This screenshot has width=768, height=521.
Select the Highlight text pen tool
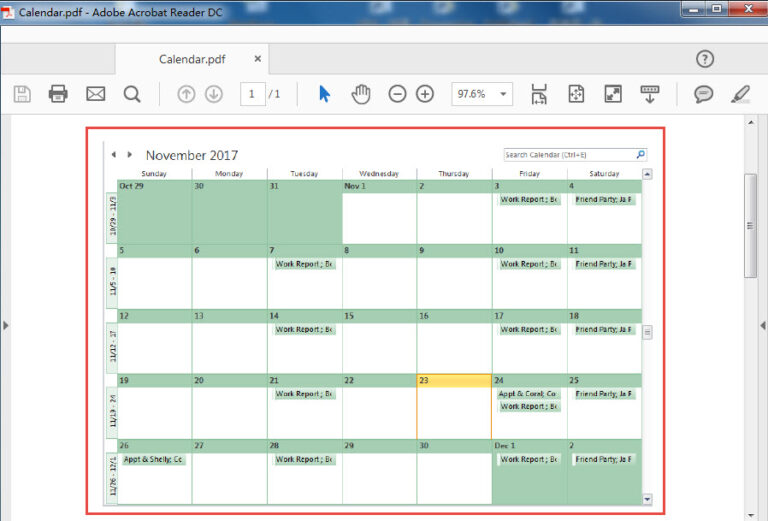click(741, 94)
